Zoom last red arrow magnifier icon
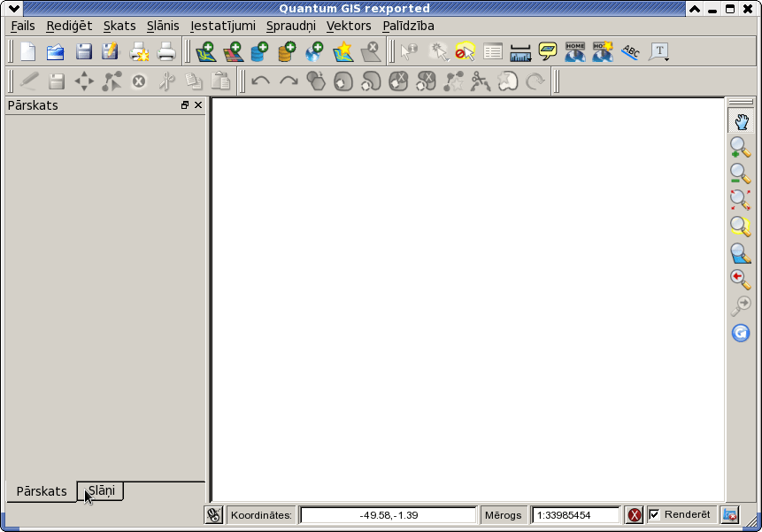This screenshot has width=762, height=532. coord(741,280)
